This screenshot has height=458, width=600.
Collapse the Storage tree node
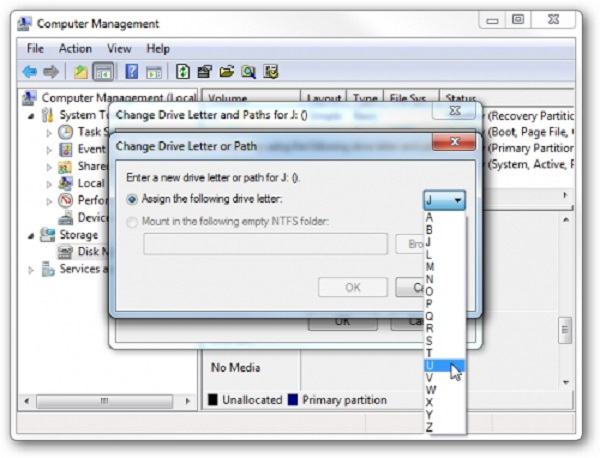point(31,235)
